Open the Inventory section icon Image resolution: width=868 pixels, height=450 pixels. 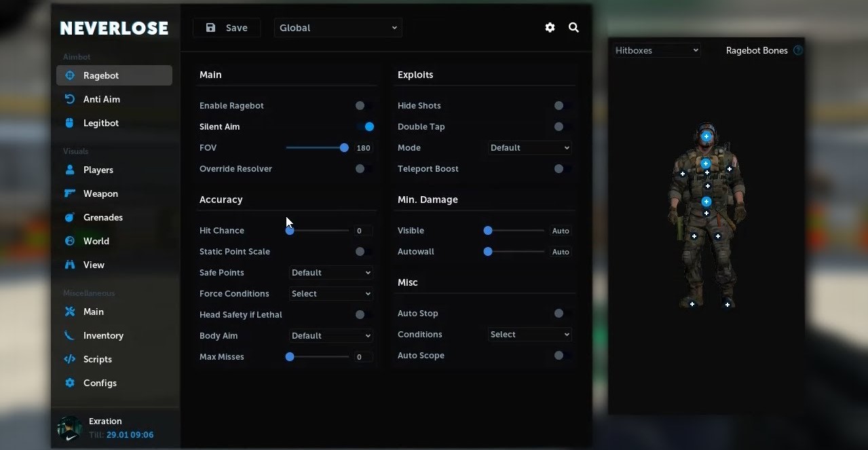[71, 335]
